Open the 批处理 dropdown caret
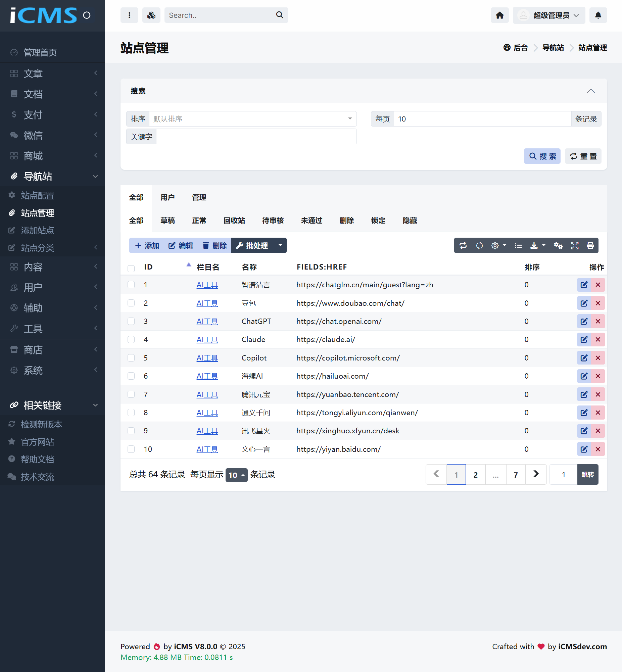This screenshot has height=672, width=622. [x=280, y=246]
